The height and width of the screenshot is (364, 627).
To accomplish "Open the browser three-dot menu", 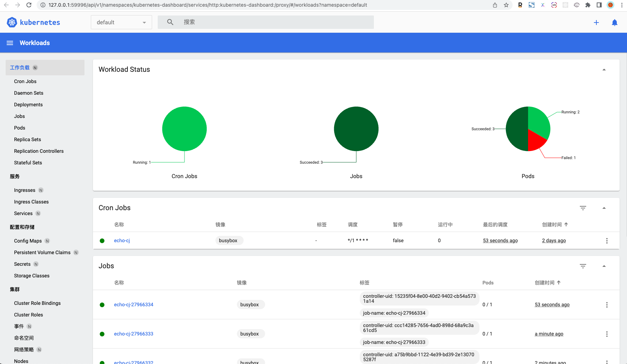I will point(622,5).
